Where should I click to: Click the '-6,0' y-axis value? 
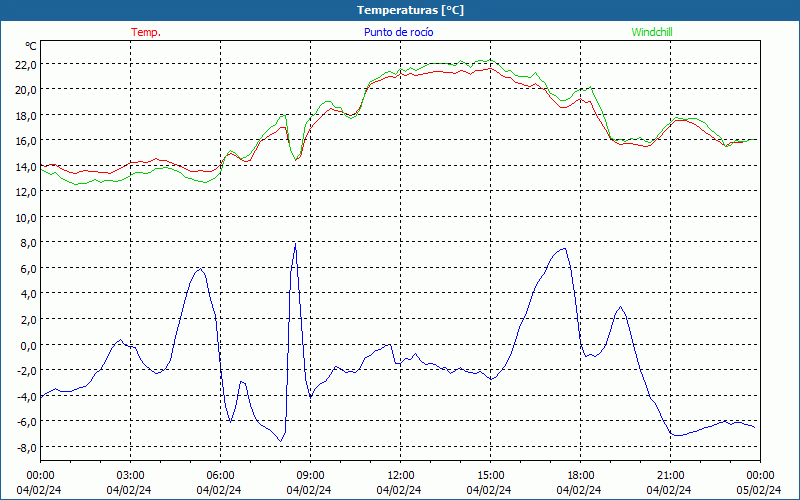pyautogui.click(x=27, y=421)
